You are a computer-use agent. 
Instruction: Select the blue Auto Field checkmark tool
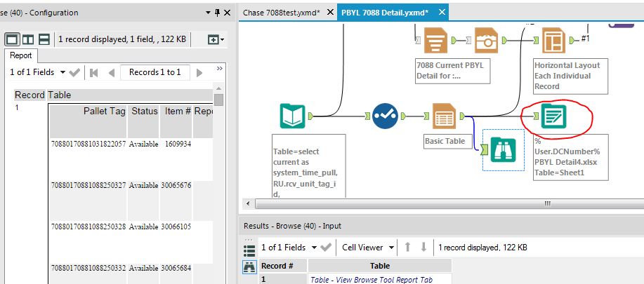point(385,116)
